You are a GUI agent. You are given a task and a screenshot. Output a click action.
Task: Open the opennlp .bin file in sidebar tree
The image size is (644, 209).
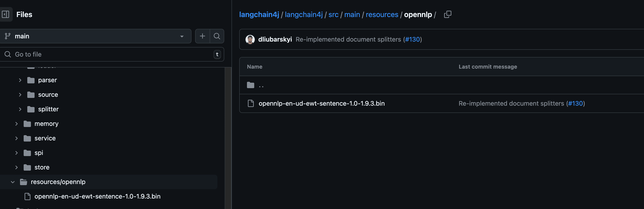click(98, 197)
